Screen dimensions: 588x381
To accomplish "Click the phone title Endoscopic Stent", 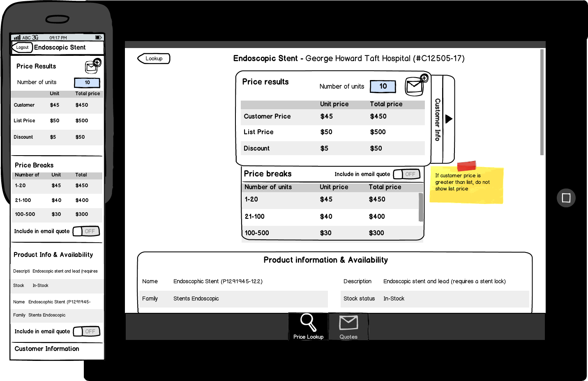I will (x=60, y=47).
